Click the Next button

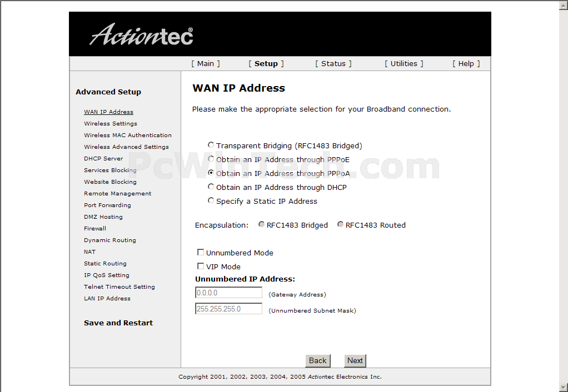(355, 360)
